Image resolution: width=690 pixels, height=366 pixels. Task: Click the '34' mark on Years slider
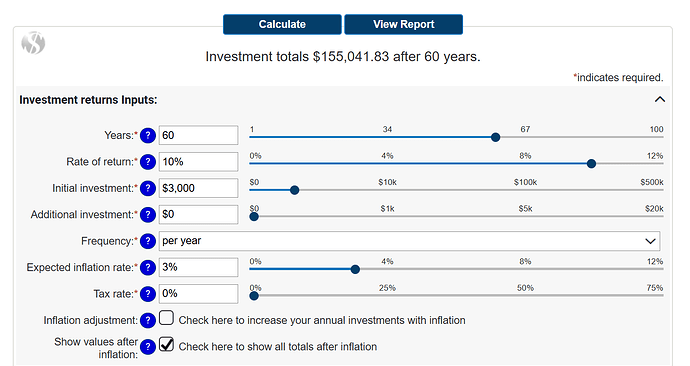point(387,129)
